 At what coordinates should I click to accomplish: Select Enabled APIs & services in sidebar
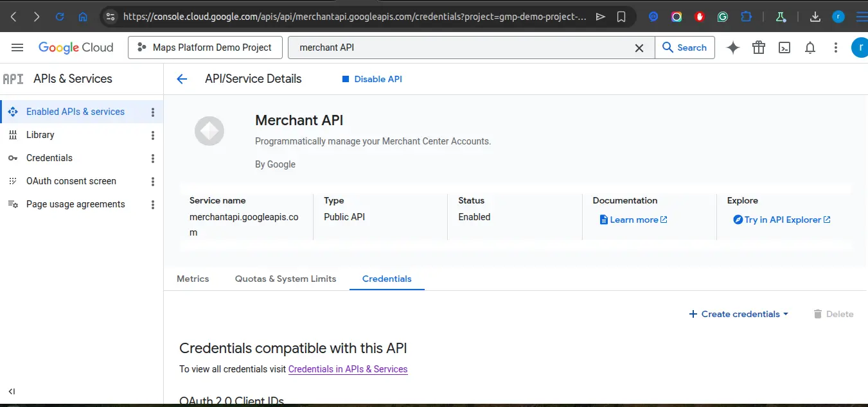(75, 112)
